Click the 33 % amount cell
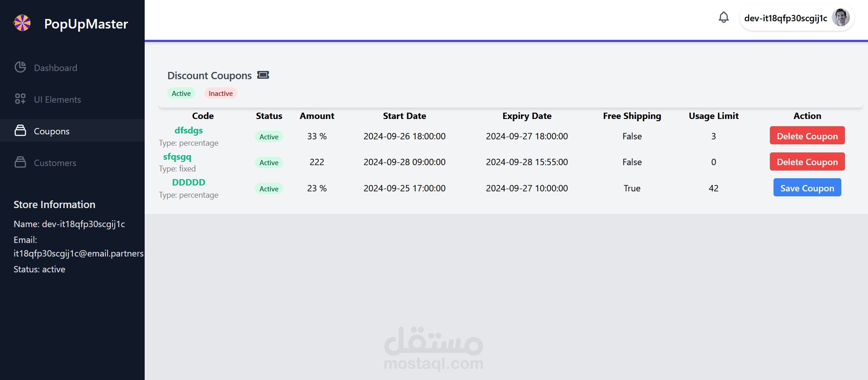Image resolution: width=868 pixels, height=380 pixels. (x=317, y=136)
